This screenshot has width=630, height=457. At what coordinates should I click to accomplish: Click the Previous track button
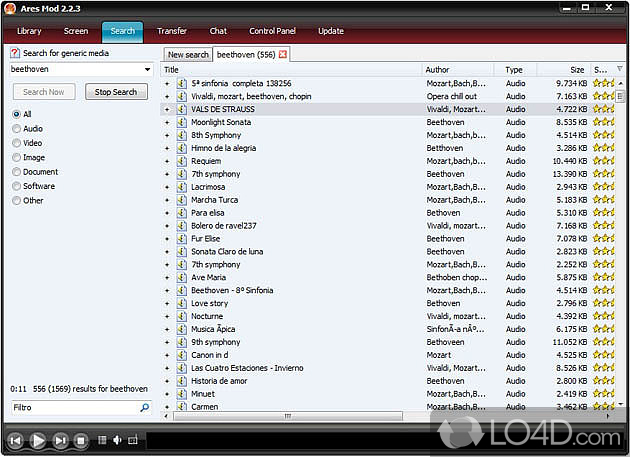tap(15, 440)
